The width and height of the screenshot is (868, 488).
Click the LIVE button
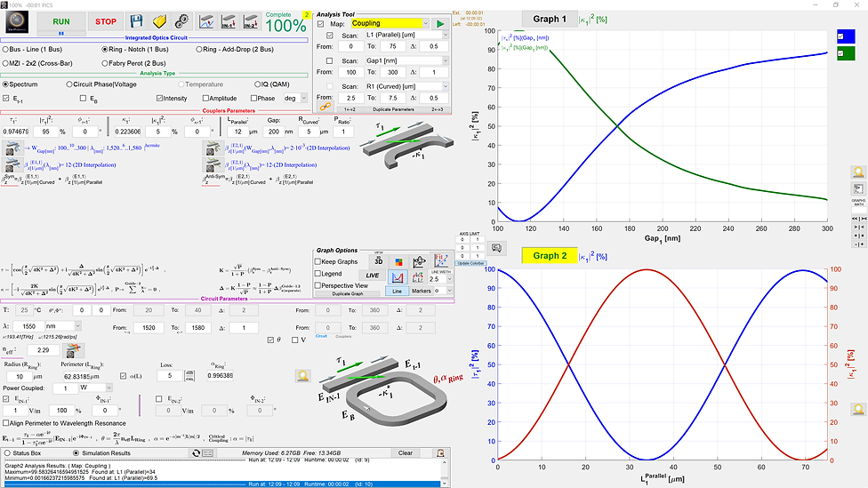pos(372,276)
